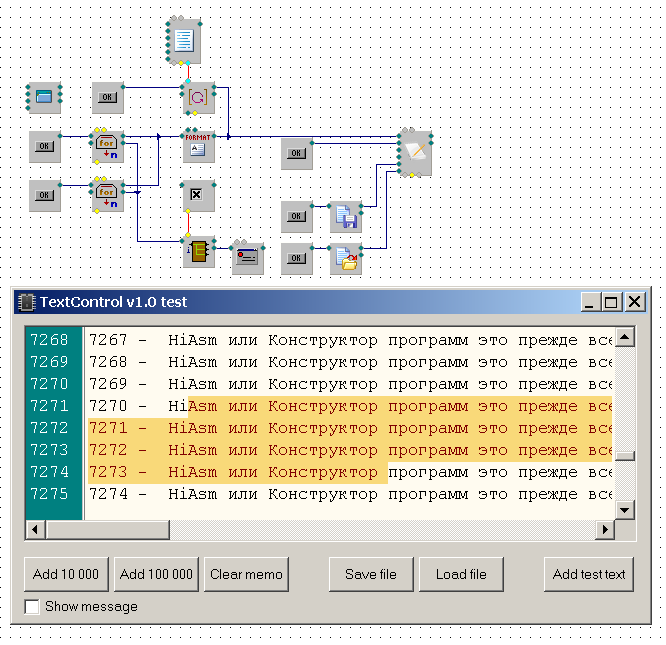The image size is (666, 645).
Task: Click gutter line number 7275
Action: (49, 494)
